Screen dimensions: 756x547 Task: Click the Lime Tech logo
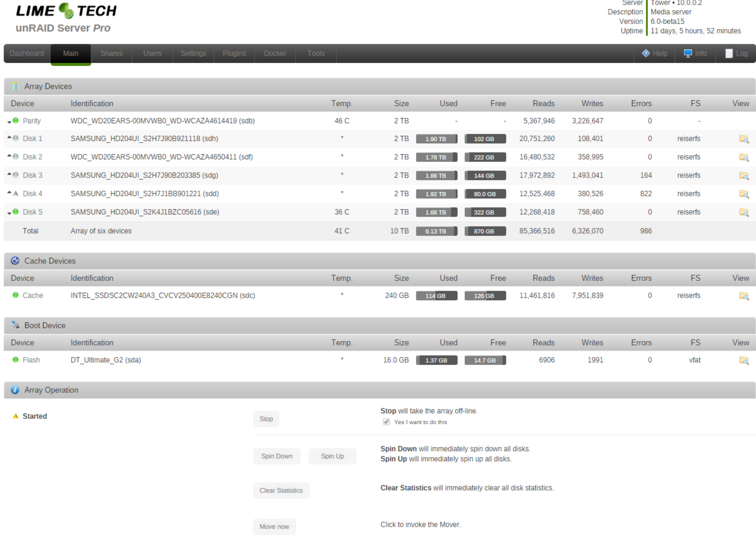pyautogui.click(x=66, y=11)
